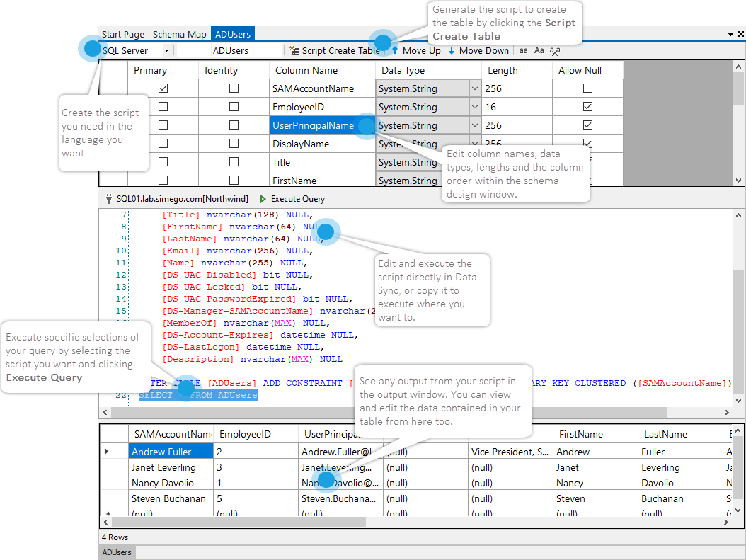Click the Move Down arrow
746x560 pixels.
pyautogui.click(x=452, y=50)
